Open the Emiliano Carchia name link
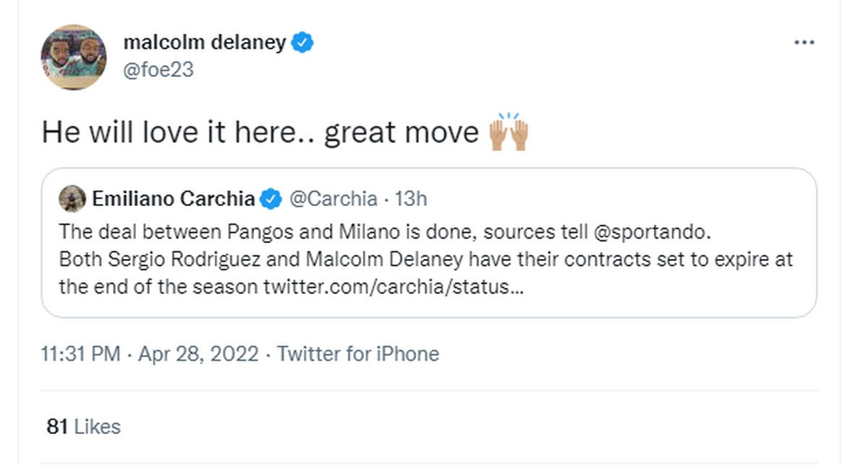The image size is (868, 465). (174, 199)
